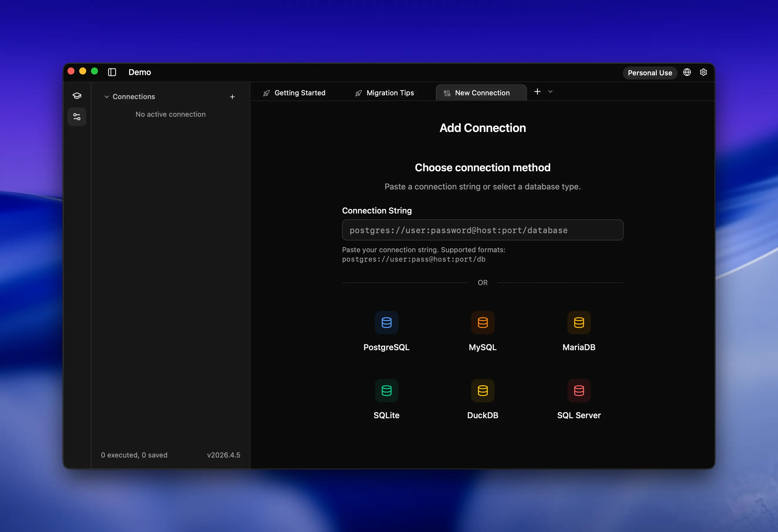Select the SQL Server database icon
This screenshot has width=778, height=532.
[579, 390]
